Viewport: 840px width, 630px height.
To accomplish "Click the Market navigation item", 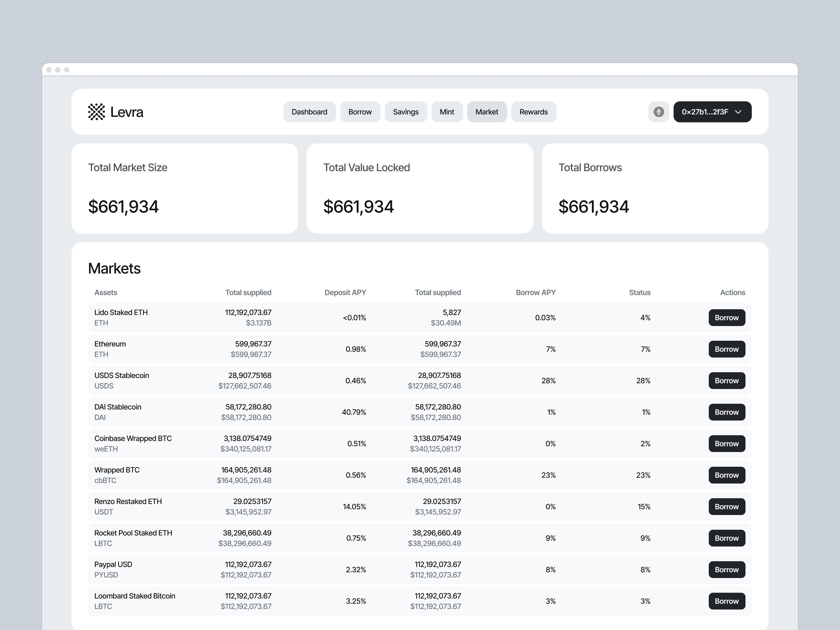I will (487, 112).
